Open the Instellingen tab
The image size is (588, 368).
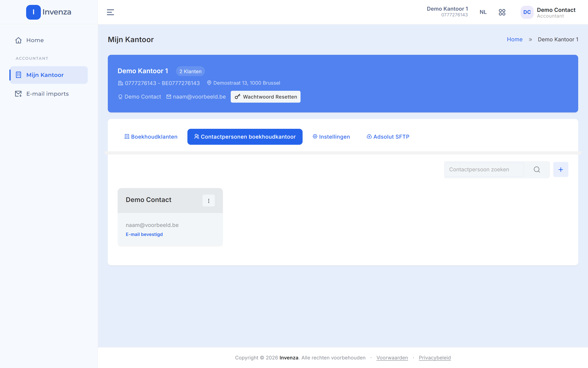(x=331, y=137)
